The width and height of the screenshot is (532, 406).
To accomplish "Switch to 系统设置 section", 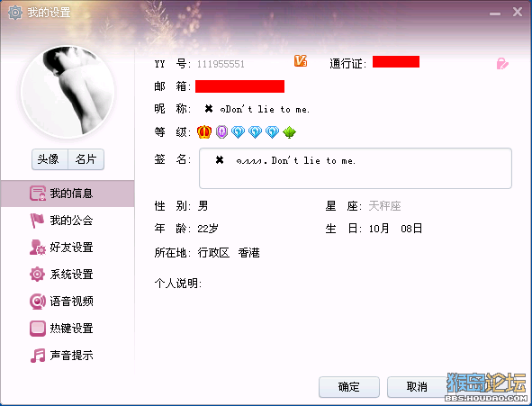I will 68,275.
